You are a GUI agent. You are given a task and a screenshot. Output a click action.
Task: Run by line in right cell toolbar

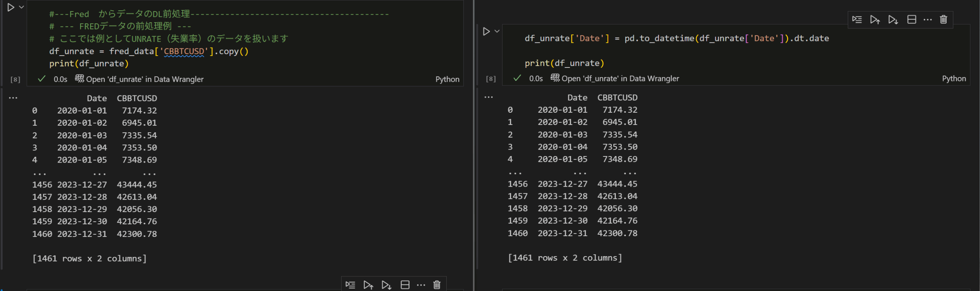[857, 20]
